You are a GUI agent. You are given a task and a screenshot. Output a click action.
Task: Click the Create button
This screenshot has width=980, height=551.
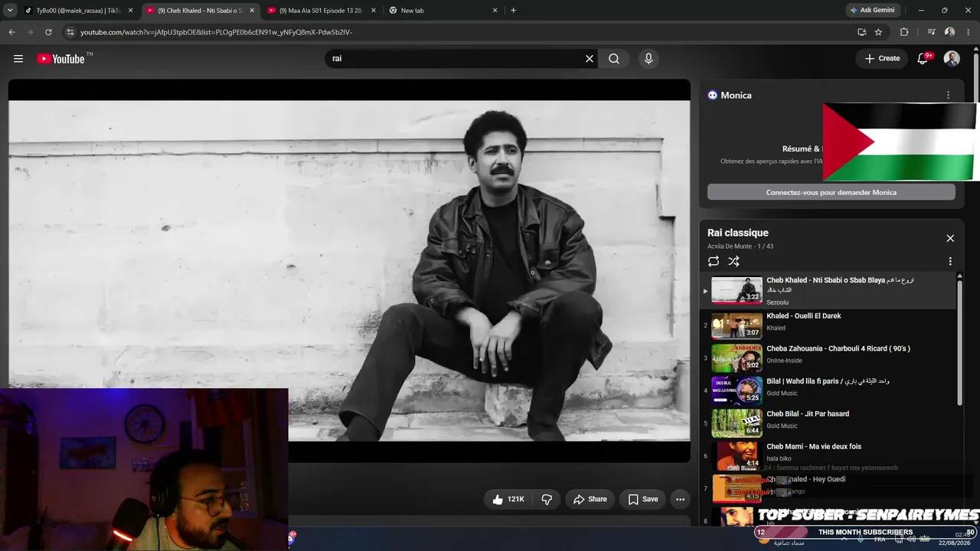(x=882, y=59)
